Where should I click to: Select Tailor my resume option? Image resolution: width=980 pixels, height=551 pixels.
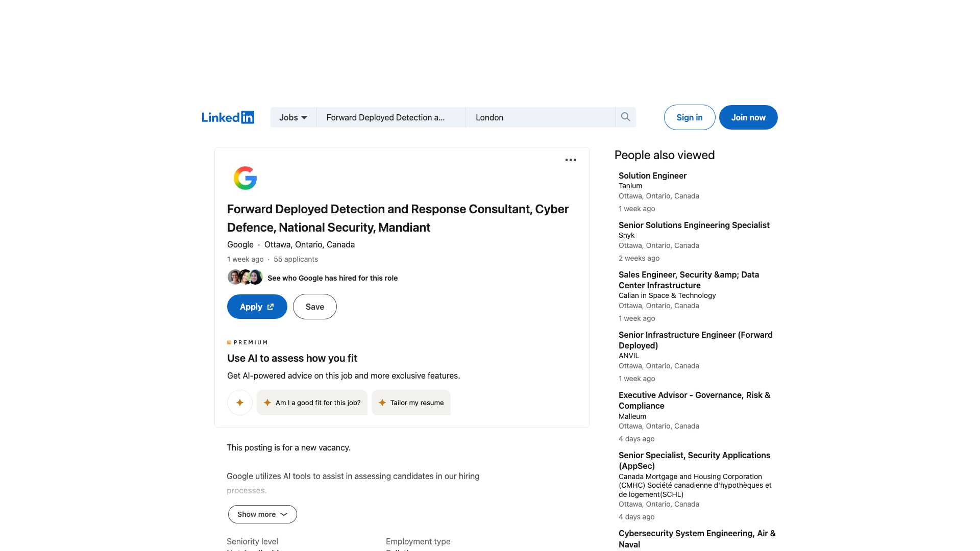411,403
